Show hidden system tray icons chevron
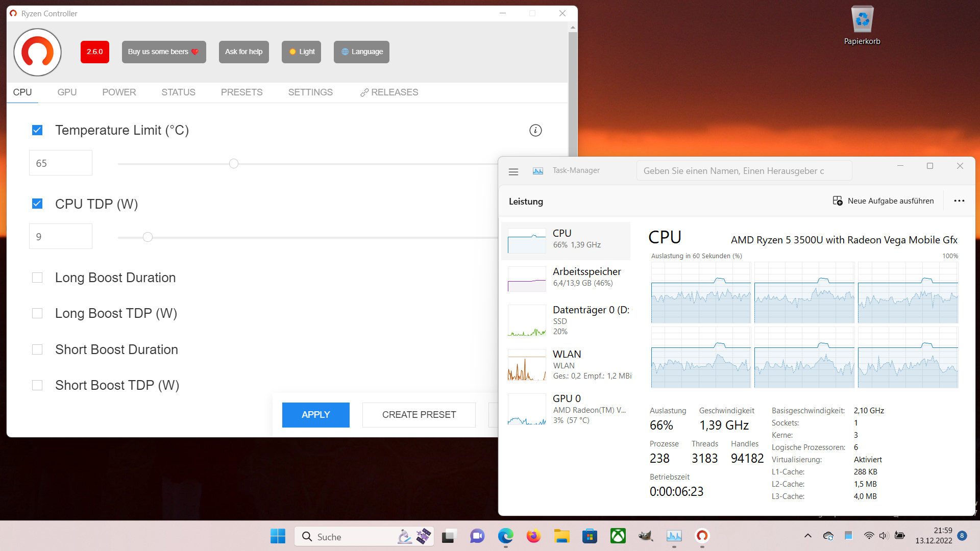Screen dimensions: 980x551 click(807, 536)
